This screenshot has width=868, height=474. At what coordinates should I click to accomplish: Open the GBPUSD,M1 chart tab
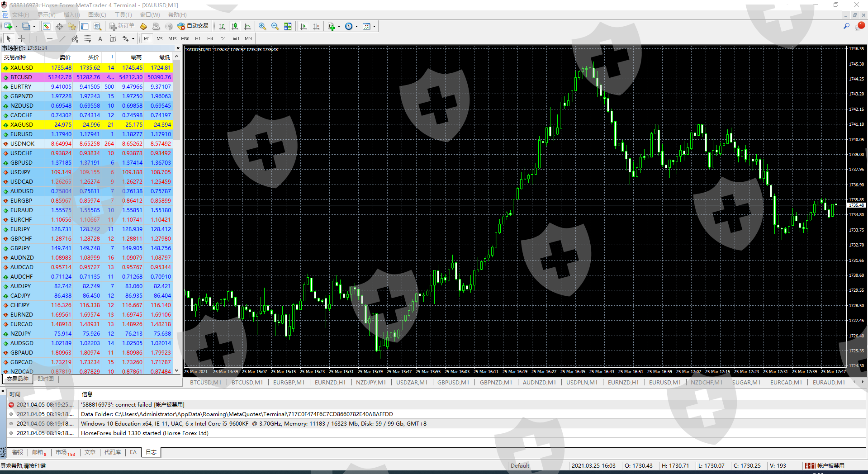[453, 383]
